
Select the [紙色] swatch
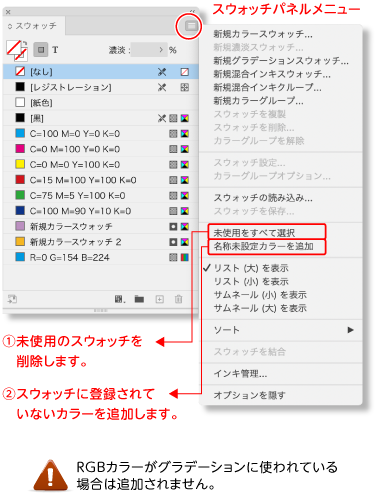pos(101,102)
